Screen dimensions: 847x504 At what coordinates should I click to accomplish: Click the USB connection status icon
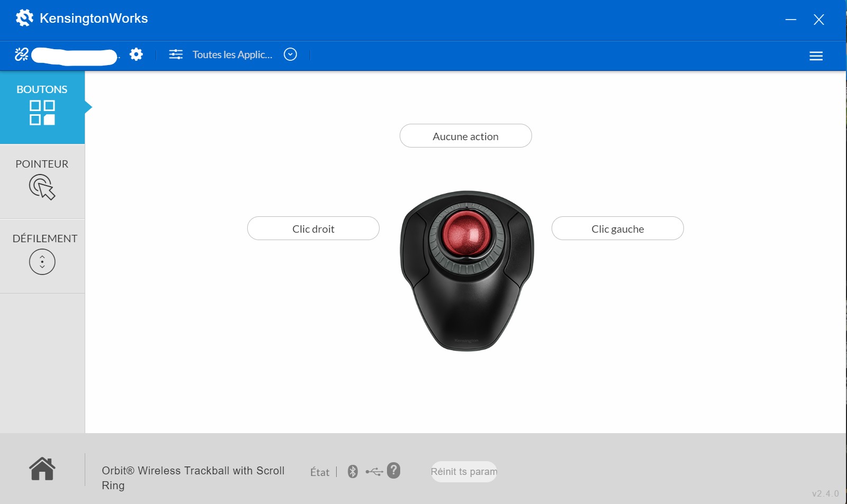[374, 471]
